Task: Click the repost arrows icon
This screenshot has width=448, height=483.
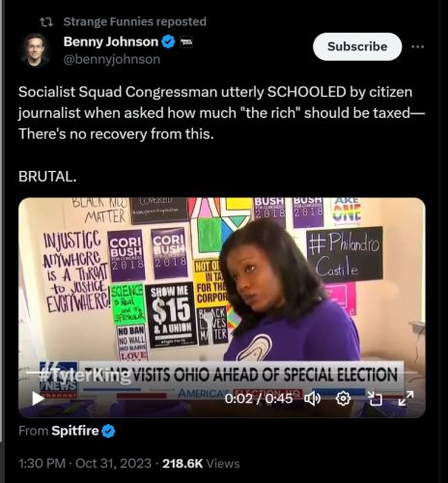Action: tap(46, 22)
